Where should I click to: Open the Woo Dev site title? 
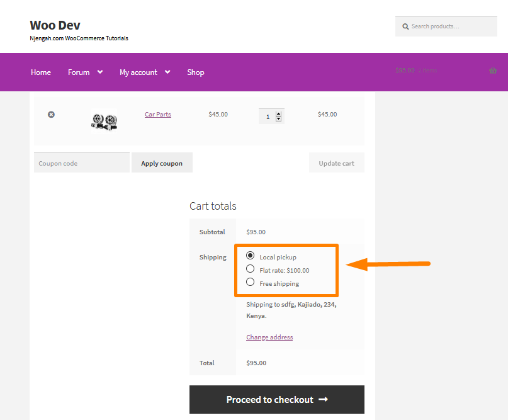[x=55, y=25]
